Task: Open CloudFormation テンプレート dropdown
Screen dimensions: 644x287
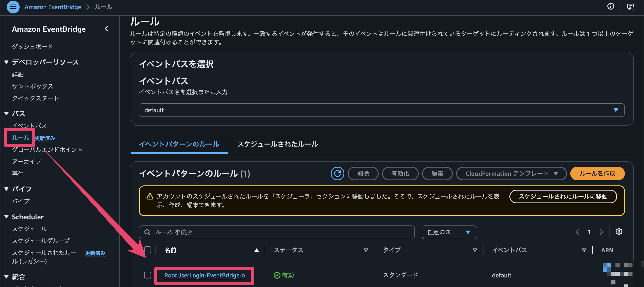Action: tap(511, 174)
